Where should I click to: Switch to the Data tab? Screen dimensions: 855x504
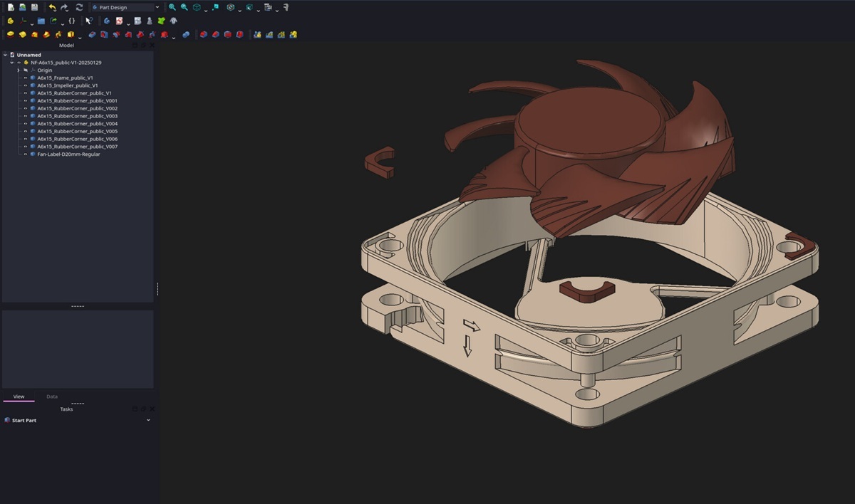(52, 397)
